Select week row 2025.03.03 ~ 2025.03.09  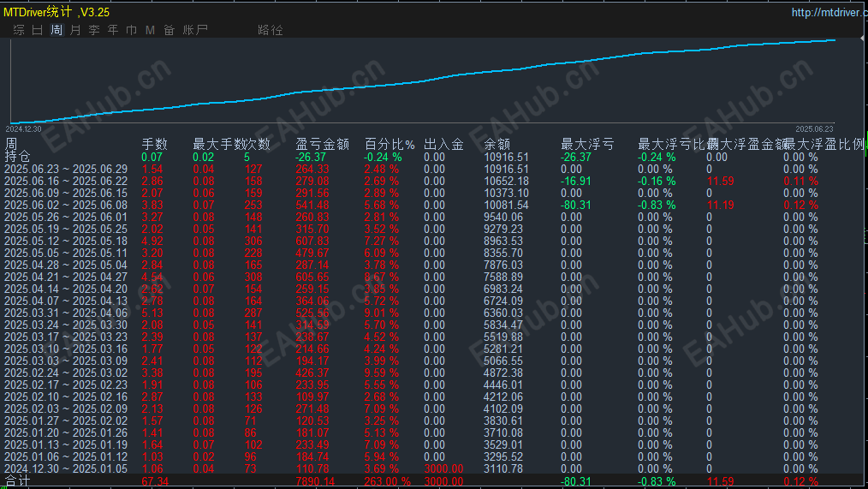(66, 361)
